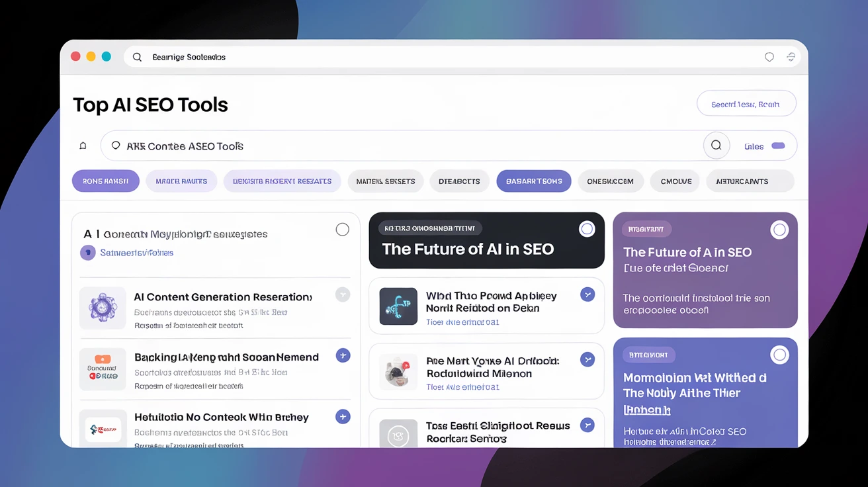Click the Search Tools button top right
Image resolution: width=868 pixels, height=487 pixels.
point(746,103)
